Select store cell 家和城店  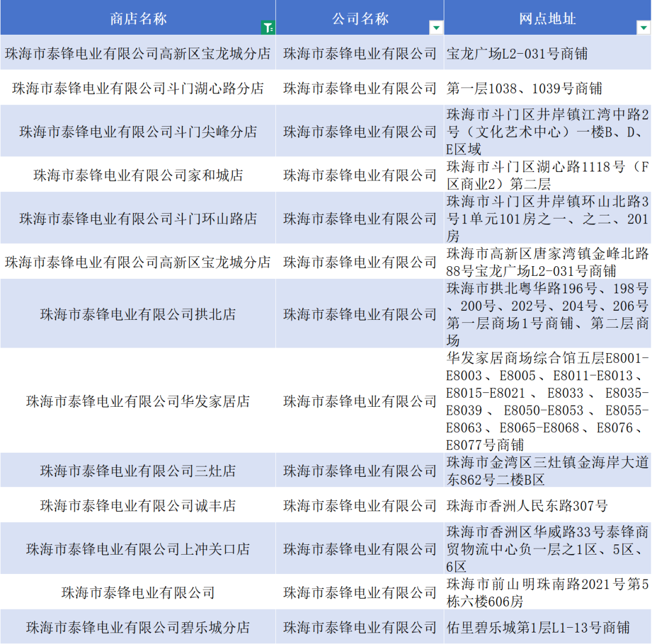click(x=138, y=174)
